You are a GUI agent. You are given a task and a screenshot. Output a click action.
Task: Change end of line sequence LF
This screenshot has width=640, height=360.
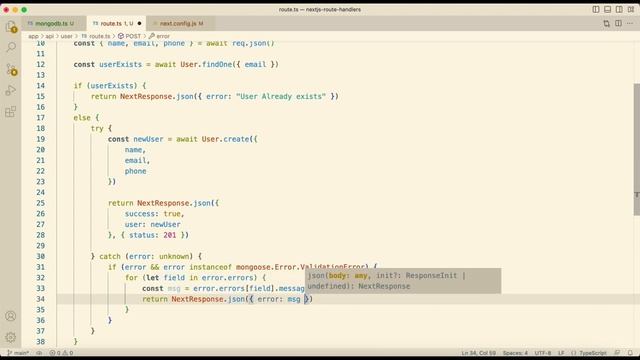pos(561,353)
